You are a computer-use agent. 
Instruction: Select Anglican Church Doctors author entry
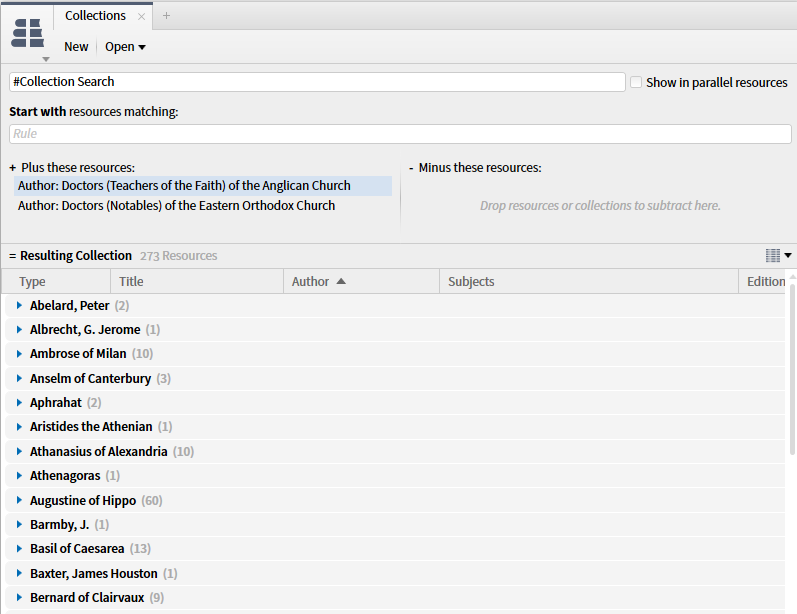point(184,186)
